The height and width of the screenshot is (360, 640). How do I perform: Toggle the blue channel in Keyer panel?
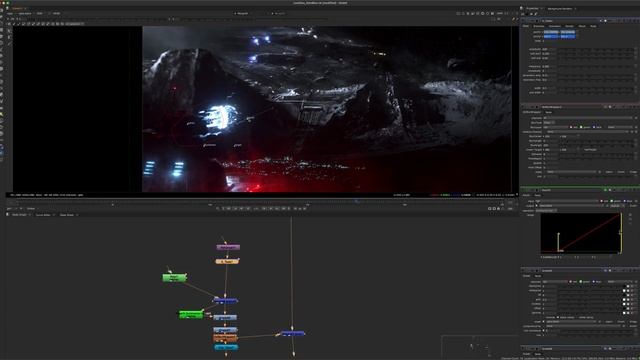[625, 201]
